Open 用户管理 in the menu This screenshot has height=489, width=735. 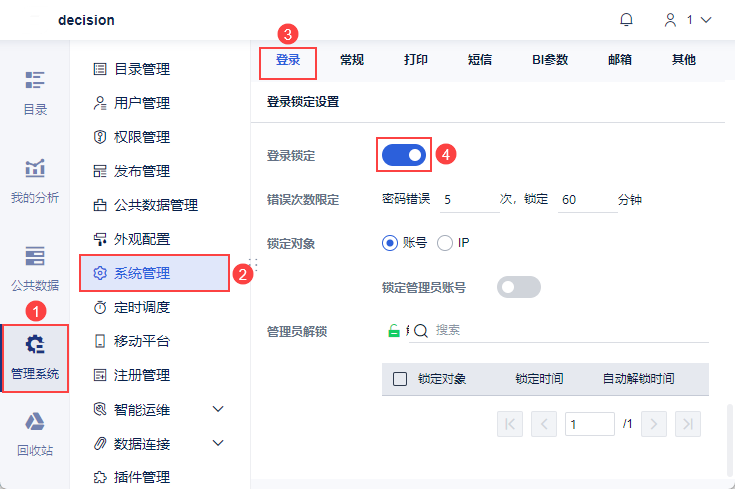[141, 103]
